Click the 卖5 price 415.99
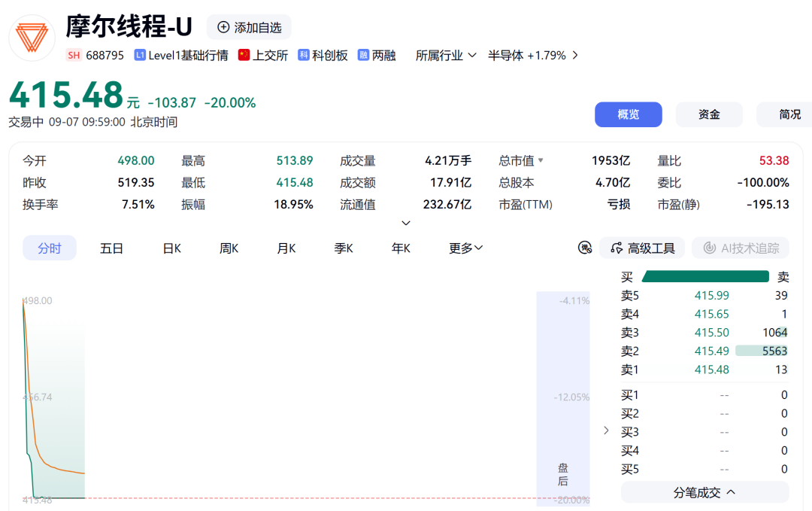 711,296
